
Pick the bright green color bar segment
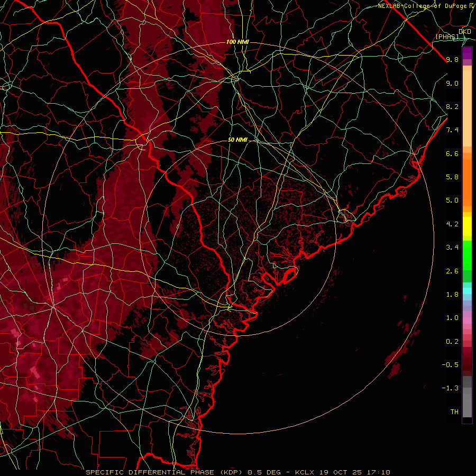coord(467,255)
